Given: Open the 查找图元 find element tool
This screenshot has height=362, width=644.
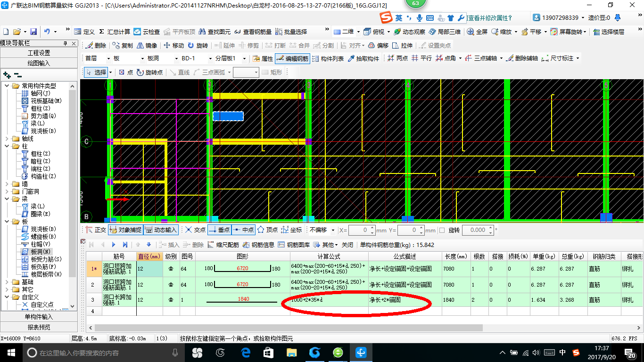Looking at the screenshot, I should [215, 32].
